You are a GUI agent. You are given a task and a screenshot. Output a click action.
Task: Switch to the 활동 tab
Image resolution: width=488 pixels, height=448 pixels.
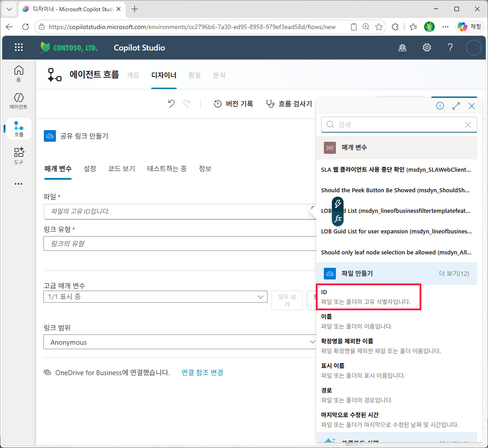coord(195,75)
